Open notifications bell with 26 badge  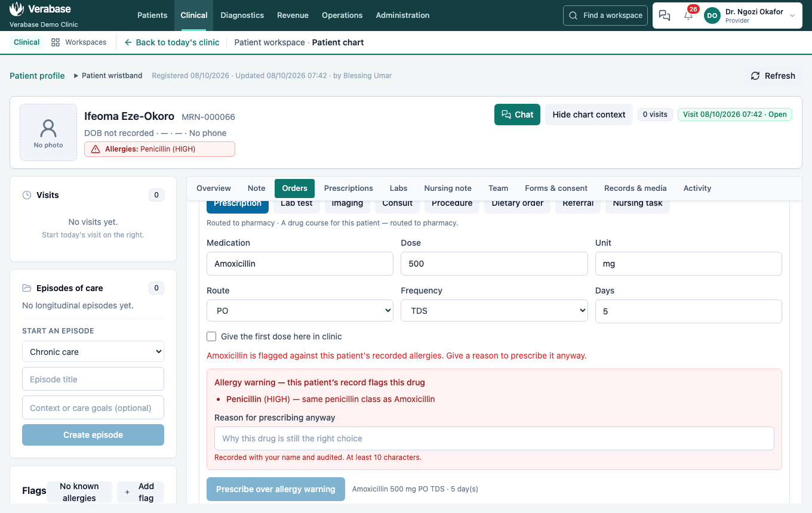[x=688, y=16]
